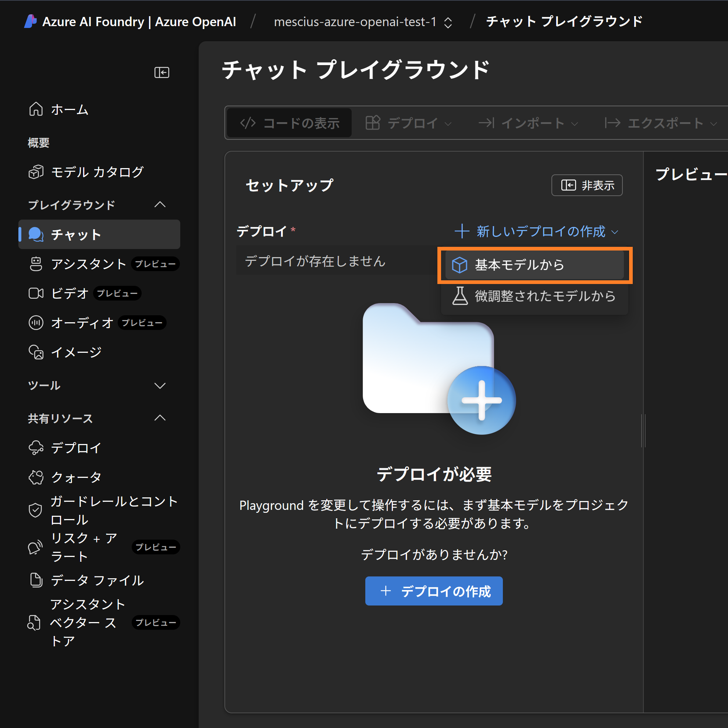Click the folder plus illustration
This screenshot has width=728, height=728.
[439, 369]
